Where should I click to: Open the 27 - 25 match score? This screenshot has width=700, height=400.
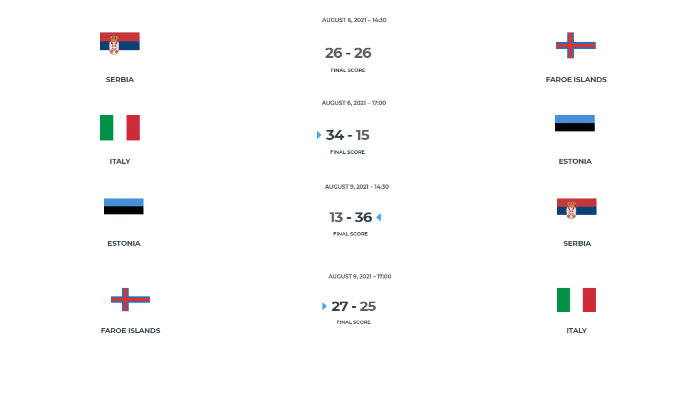point(354,306)
